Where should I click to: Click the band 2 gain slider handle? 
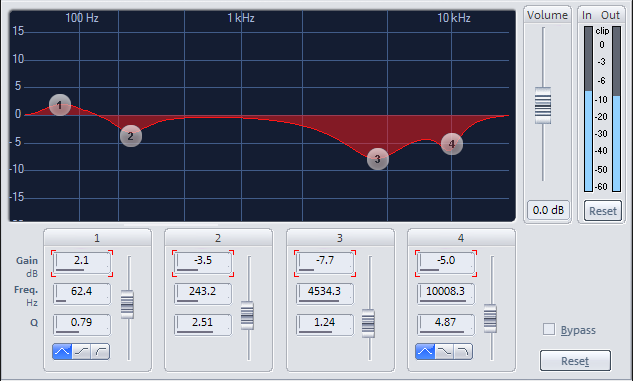247,315
